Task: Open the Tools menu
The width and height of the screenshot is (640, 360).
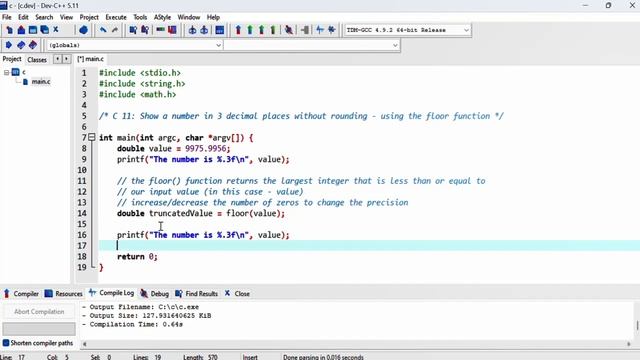Action: [140, 17]
